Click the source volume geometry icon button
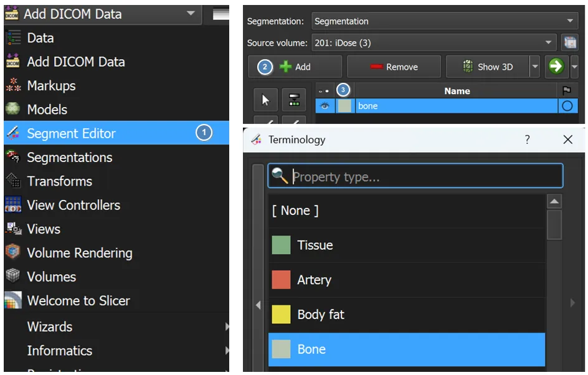The image size is (588, 375). [570, 42]
